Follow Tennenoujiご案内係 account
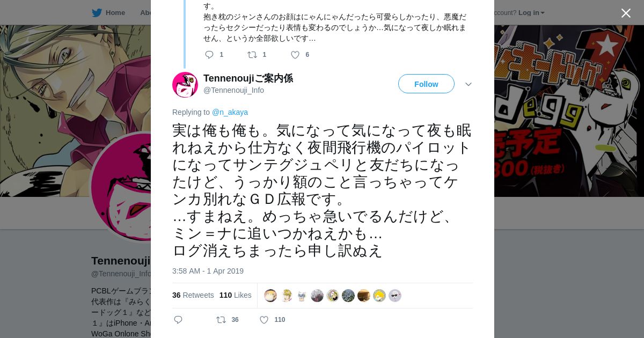The width and height of the screenshot is (644, 338). pyautogui.click(x=426, y=84)
